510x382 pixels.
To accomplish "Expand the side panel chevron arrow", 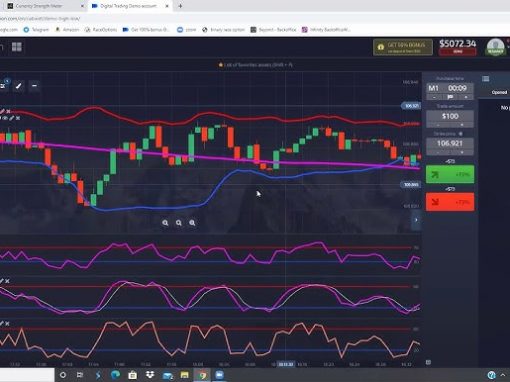I will (416, 220).
